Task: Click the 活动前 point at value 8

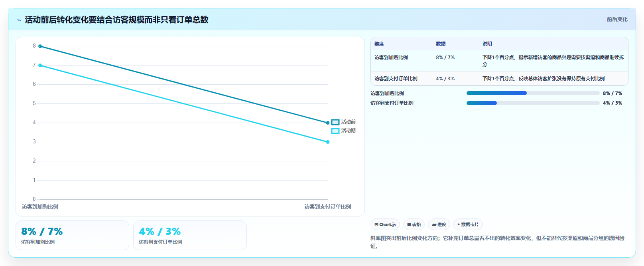Action: pos(40,46)
